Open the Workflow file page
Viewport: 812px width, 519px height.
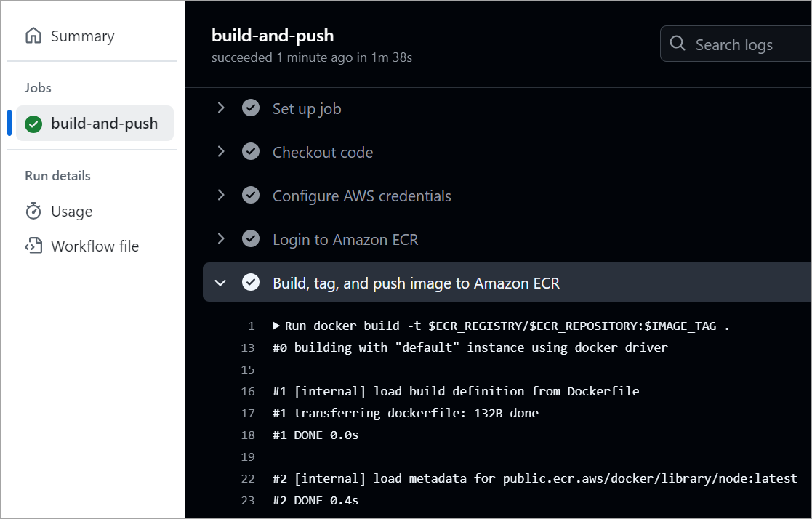pyautogui.click(x=94, y=246)
